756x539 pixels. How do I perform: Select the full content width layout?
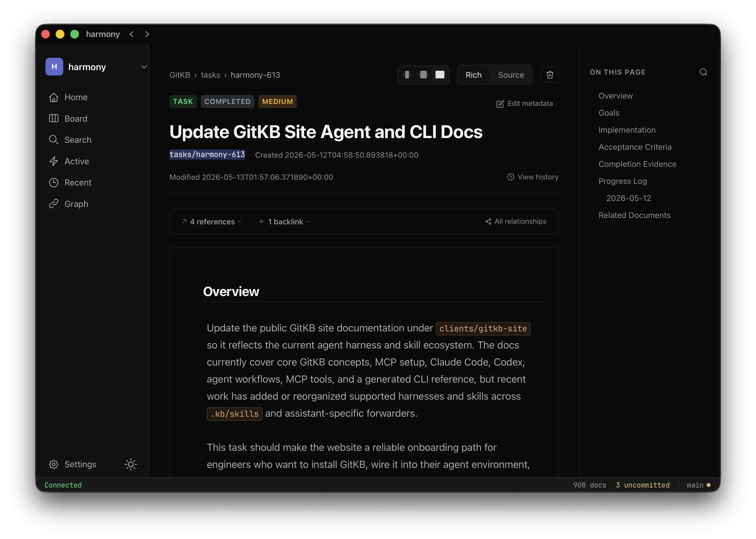(440, 75)
